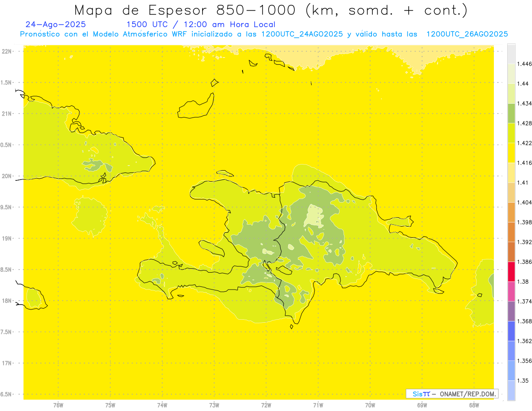Click the 'ONAMET/REP.DOM.' credit label
The height and width of the screenshot is (411, 532).
[x=468, y=394]
